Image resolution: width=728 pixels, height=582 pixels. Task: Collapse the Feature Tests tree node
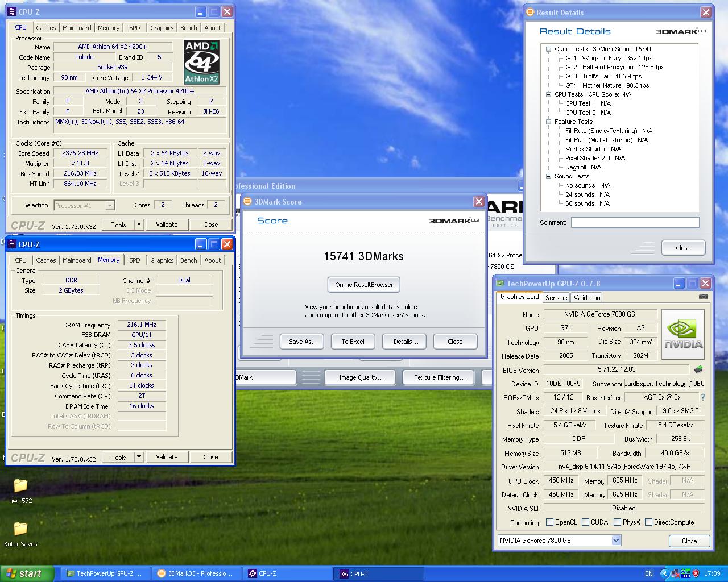(549, 122)
